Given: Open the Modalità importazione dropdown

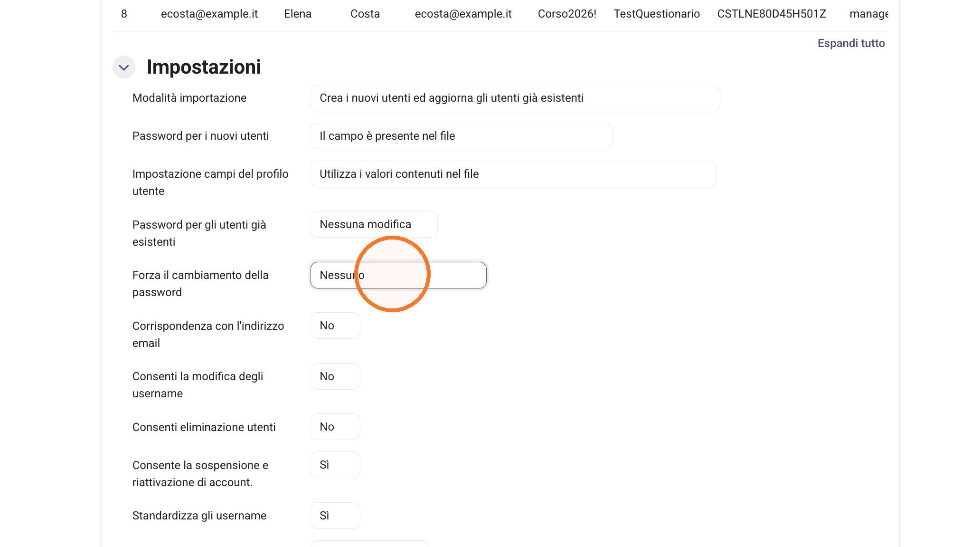Looking at the screenshot, I should click(x=515, y=98).
